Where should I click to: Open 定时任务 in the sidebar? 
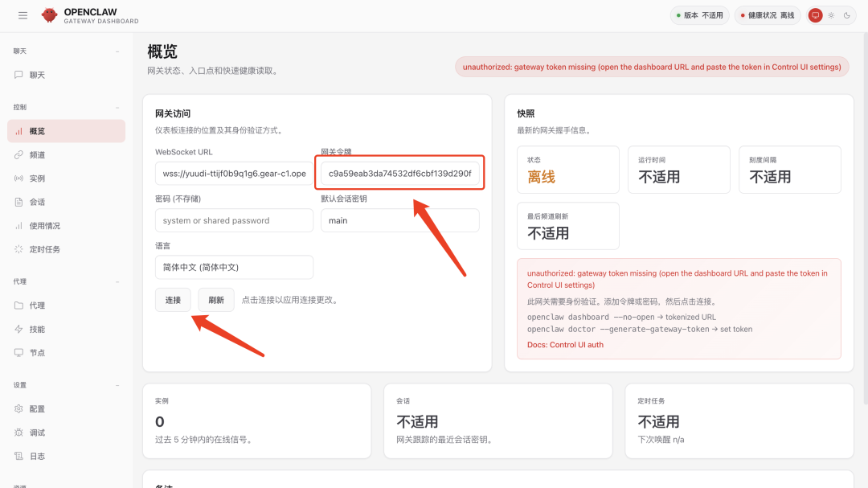click(67, 249)
